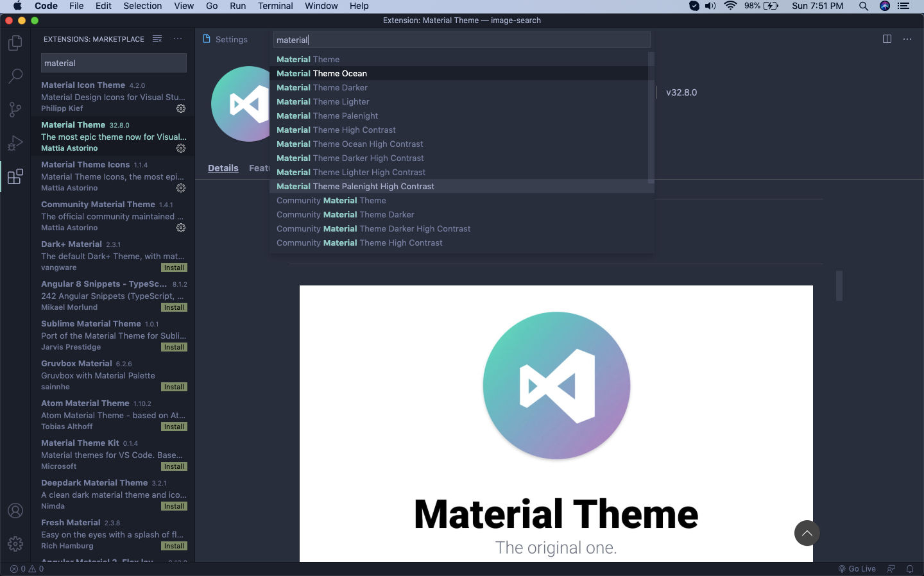Open the Explorer view in activity bar
Image resolution: width=924 pixels, height=576 pixels.
15,43
